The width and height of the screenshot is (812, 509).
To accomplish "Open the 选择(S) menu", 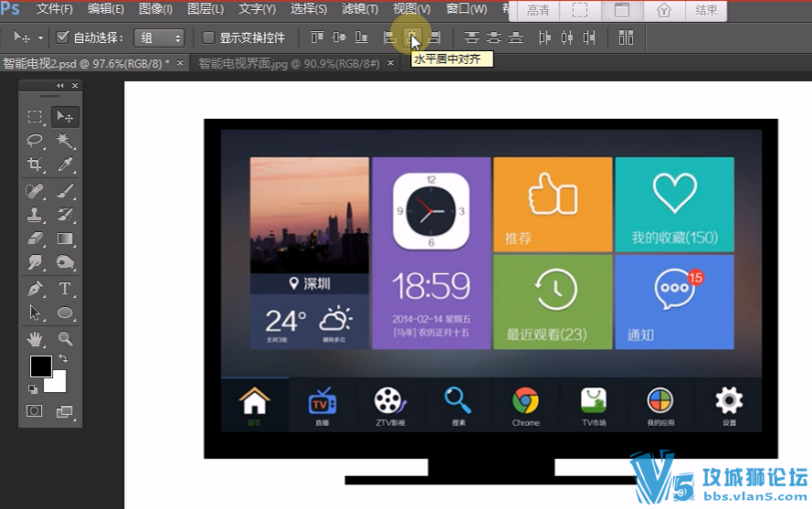I will coord(309,9).
